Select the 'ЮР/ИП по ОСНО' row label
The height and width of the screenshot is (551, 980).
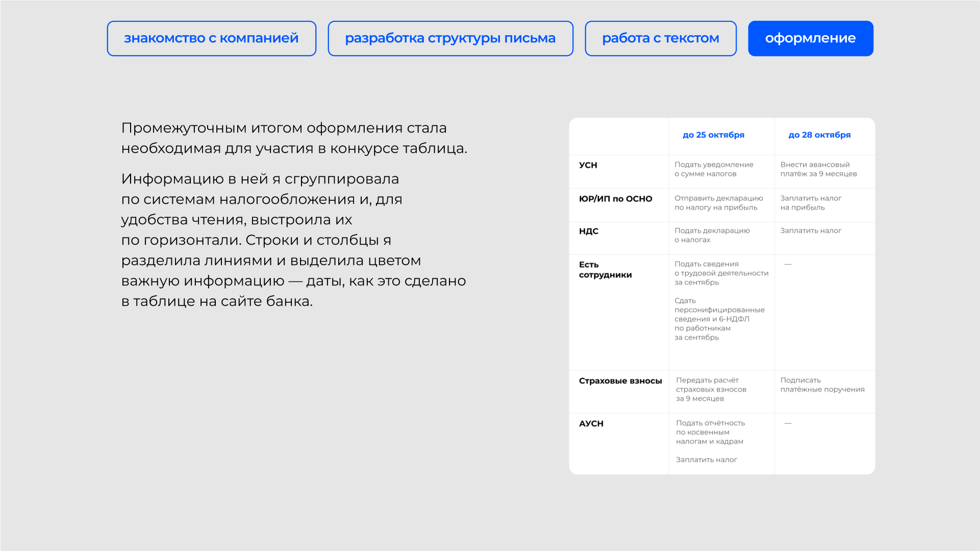pos(615,199)
